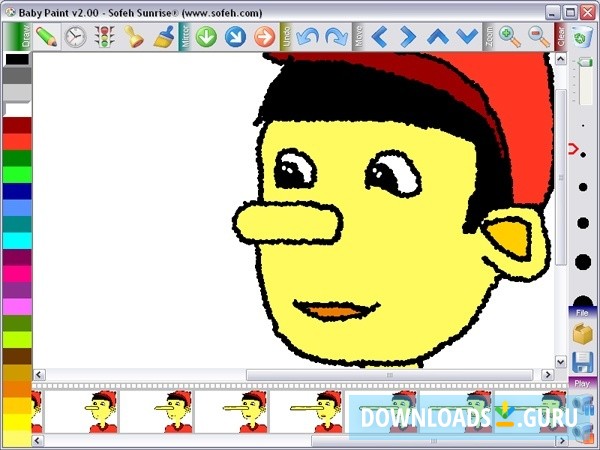The image size is (600, 450).
Task: Clear the canvas with recycle bin icon
Action: pyautogui.click(x=582, y=37)
